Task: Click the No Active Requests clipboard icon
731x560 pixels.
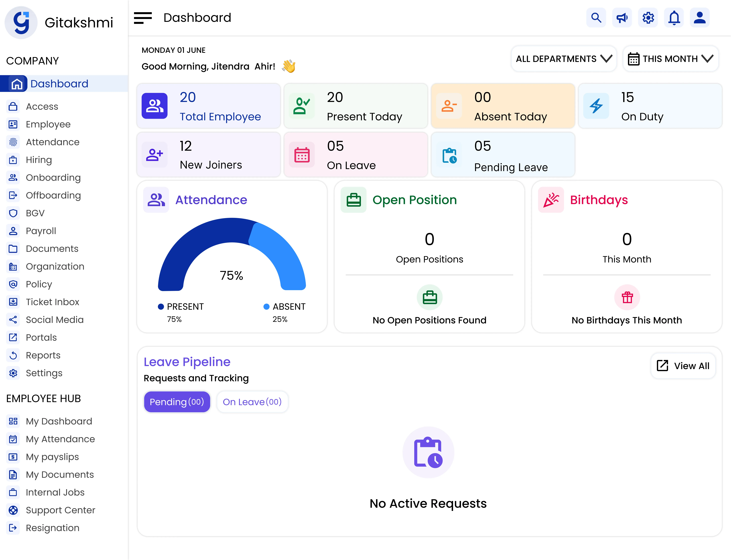Action: click(x=428, y=452)
